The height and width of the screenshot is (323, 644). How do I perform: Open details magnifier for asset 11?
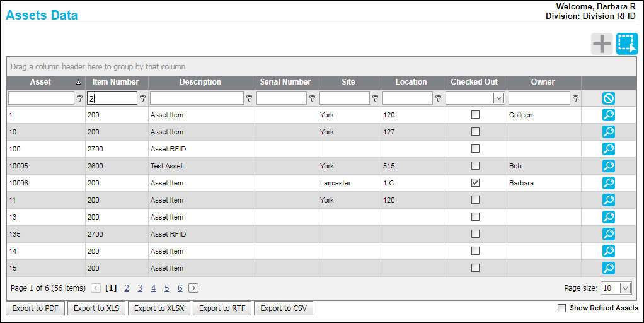(x=608, y=200)
